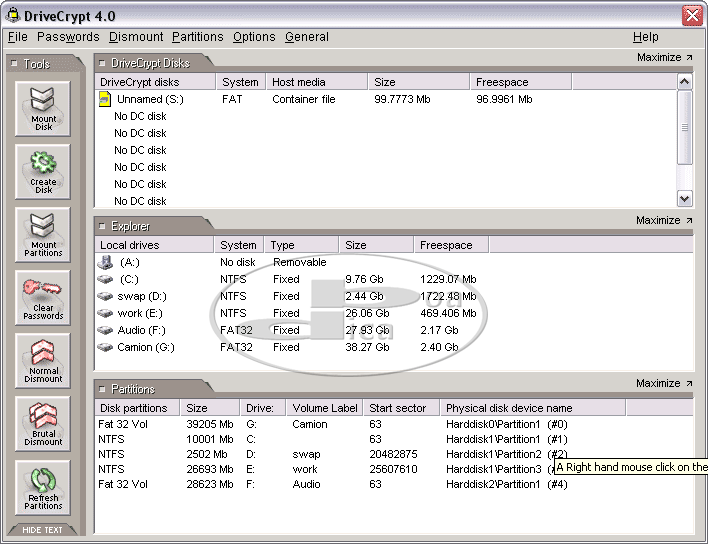
Task: Click the Create Disk tool icon
Action: click(43, 171)
